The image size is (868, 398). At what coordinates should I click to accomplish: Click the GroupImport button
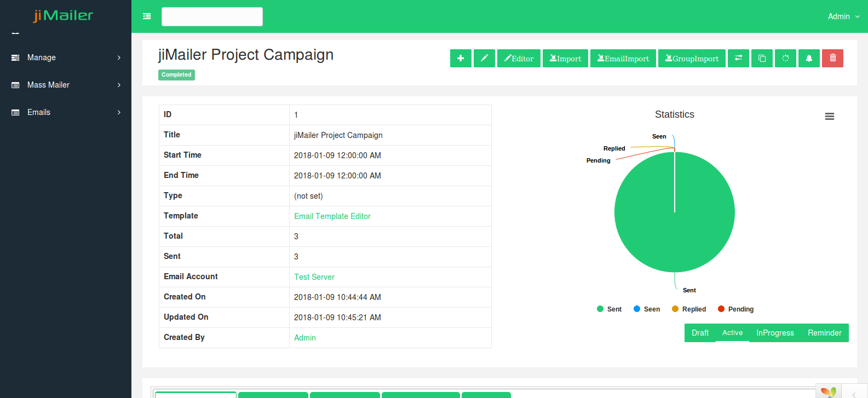[692, 58]
